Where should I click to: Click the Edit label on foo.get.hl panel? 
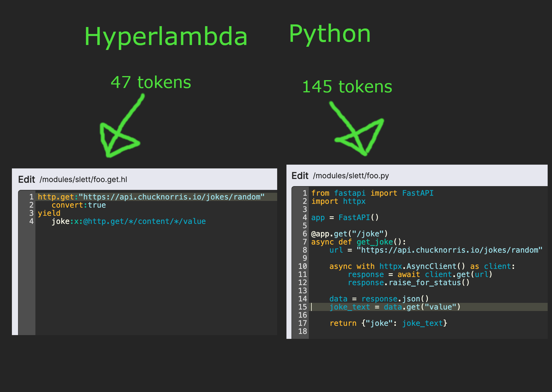[27, 179]
